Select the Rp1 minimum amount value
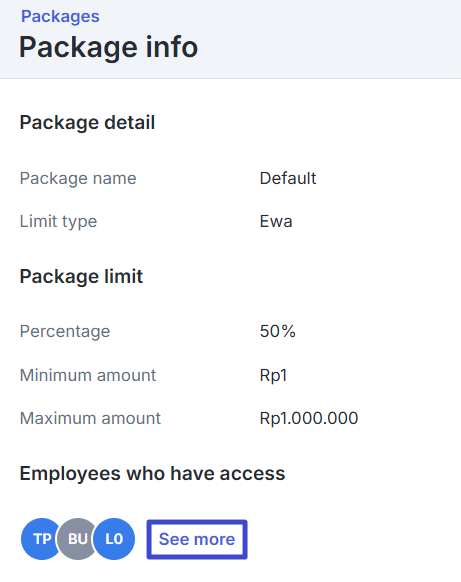Screen dimensions: 461x582 274,375
